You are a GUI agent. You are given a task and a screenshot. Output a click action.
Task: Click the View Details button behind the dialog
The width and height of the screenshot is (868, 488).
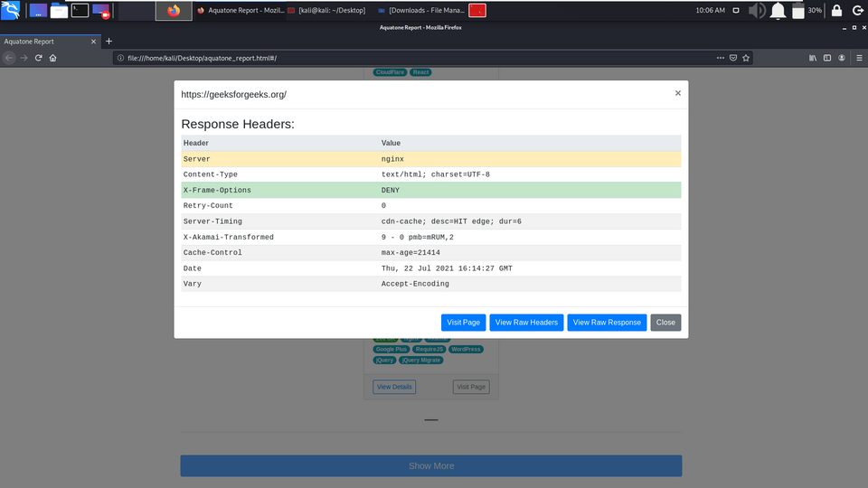[x=394, y=387]
